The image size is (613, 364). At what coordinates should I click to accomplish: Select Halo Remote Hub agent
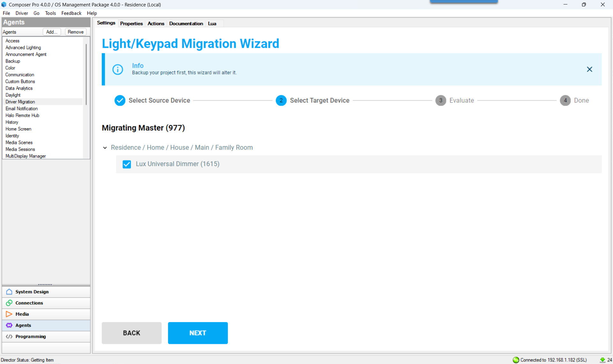(22, 115)
